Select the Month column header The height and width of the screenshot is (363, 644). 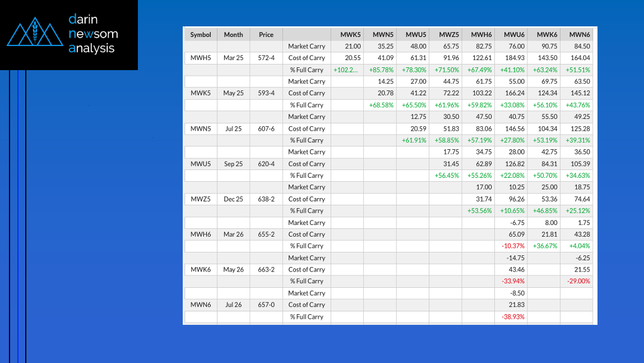[233, 35]
